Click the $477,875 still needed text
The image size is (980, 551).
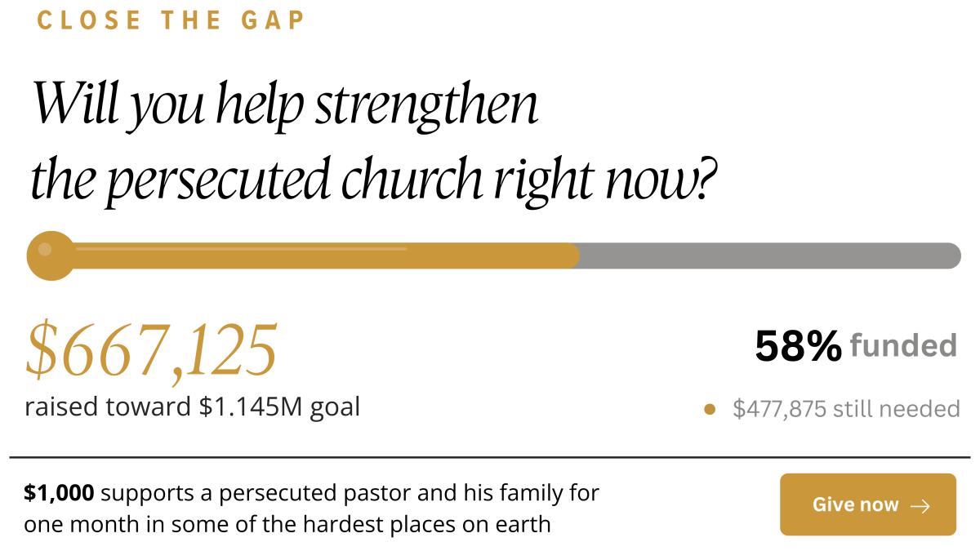pos(846,408)
